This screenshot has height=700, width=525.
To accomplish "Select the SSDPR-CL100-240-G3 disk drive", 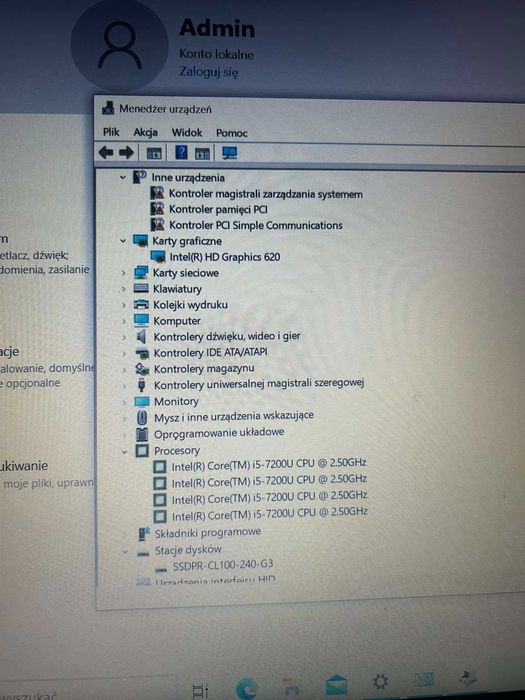I will click(x=223, y=565).
